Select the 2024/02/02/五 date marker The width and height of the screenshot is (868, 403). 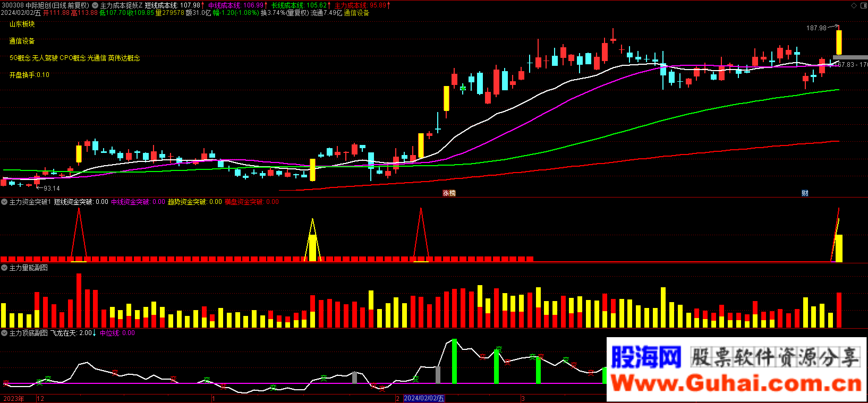pos(423,398)
